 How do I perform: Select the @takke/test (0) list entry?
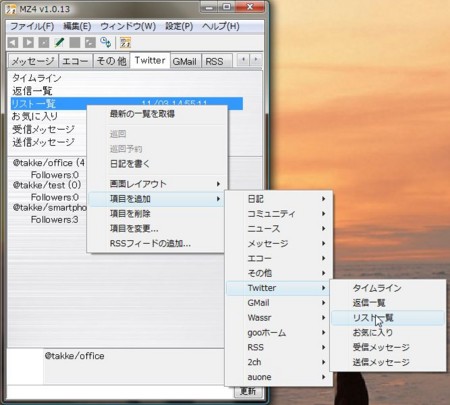tap(47, 185)
